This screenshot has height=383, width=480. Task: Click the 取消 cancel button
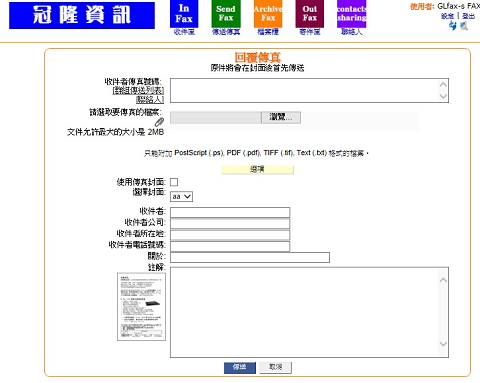275,367
